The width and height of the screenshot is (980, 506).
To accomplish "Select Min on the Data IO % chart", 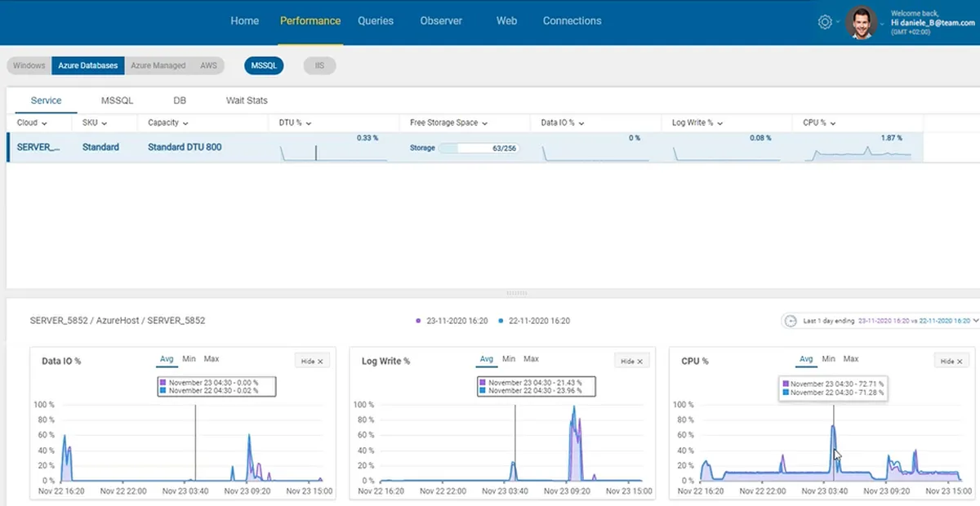I will (189, 359).
